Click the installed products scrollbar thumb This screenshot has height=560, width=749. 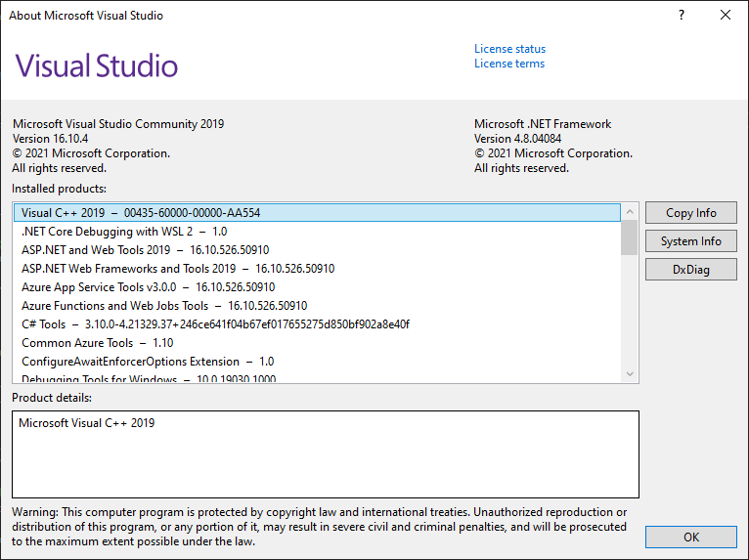pos(630,237)
